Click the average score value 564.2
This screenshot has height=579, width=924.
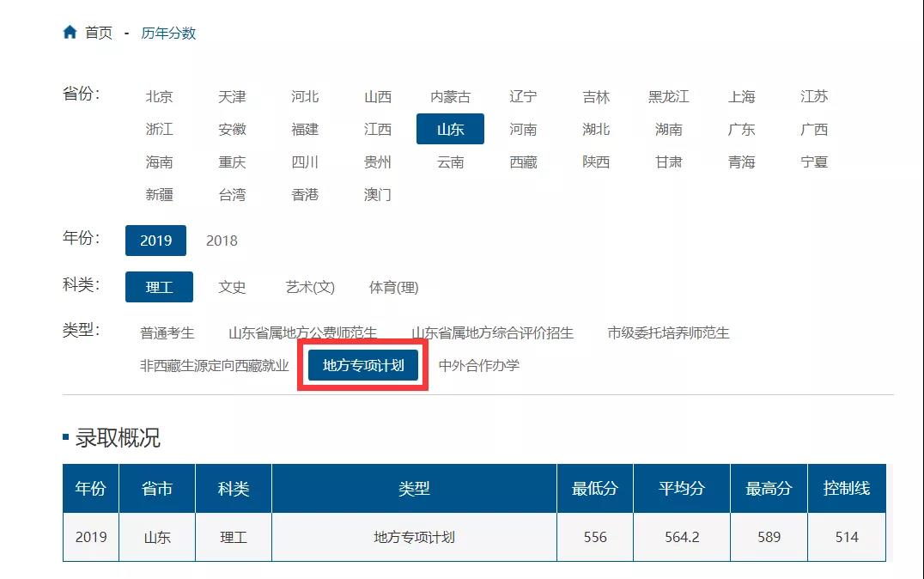pos(682,537)
